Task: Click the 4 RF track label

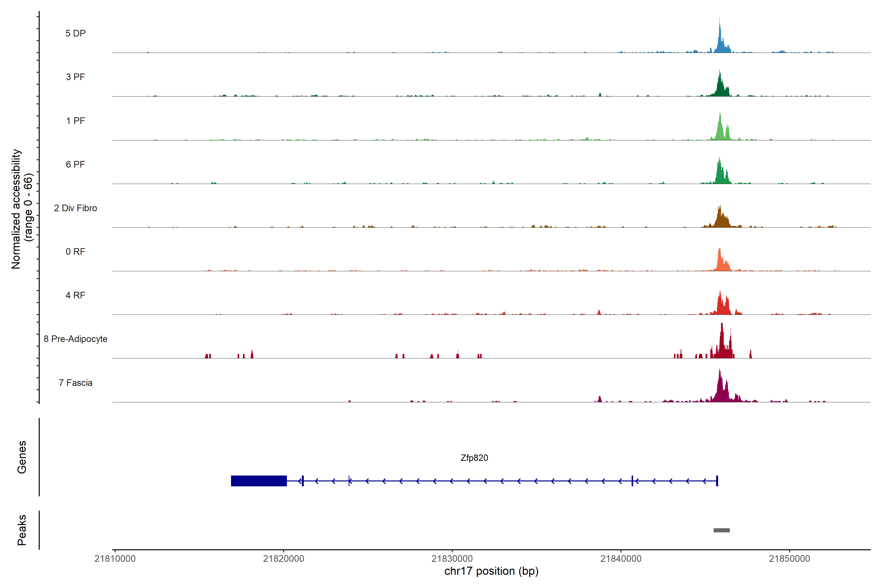Action: pyautogui.click(x=75, y=295)
